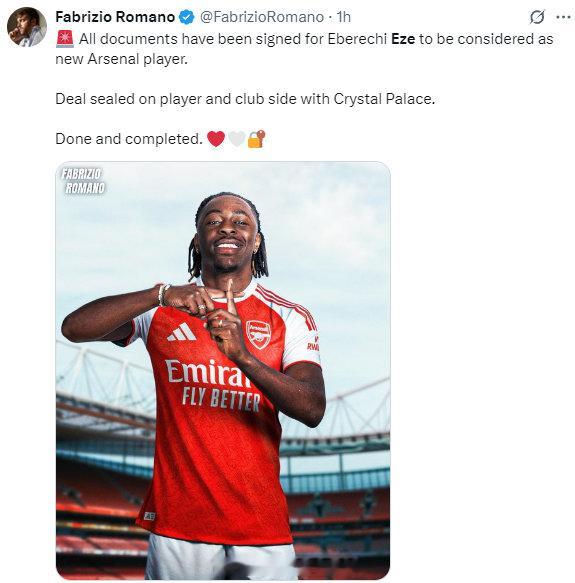This screenshot has height=583, width=575.
Task: Click the FABRIZIO ROMANO photo watermark
Action: point(83,181)
